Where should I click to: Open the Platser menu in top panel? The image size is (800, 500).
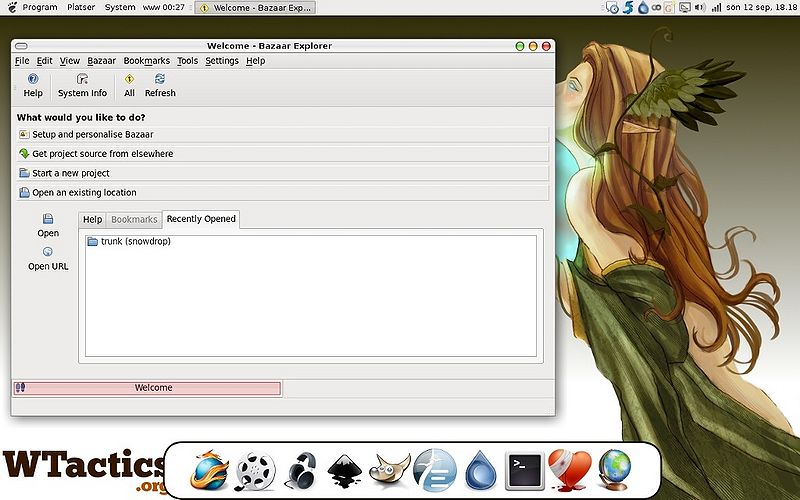[x=81, y=7]
